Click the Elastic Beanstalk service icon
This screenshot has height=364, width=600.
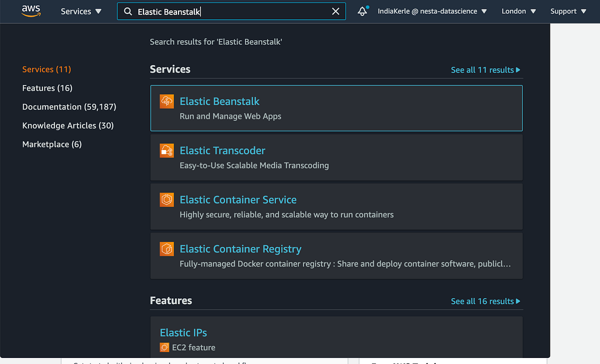click(x=166, y=101)
